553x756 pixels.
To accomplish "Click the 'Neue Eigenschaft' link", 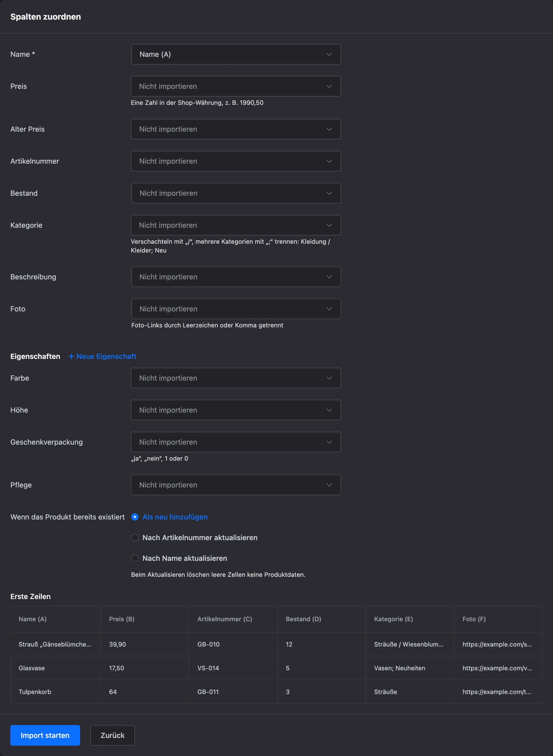I will (102, 356).
